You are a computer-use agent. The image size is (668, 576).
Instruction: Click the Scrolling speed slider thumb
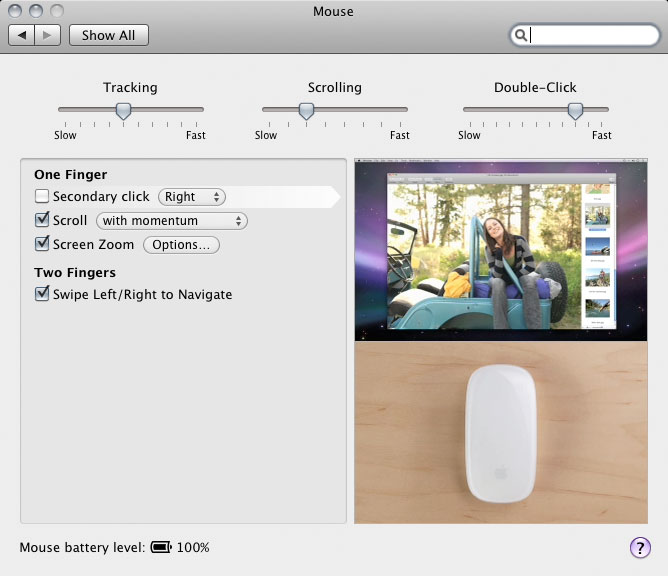click(306, 111)
